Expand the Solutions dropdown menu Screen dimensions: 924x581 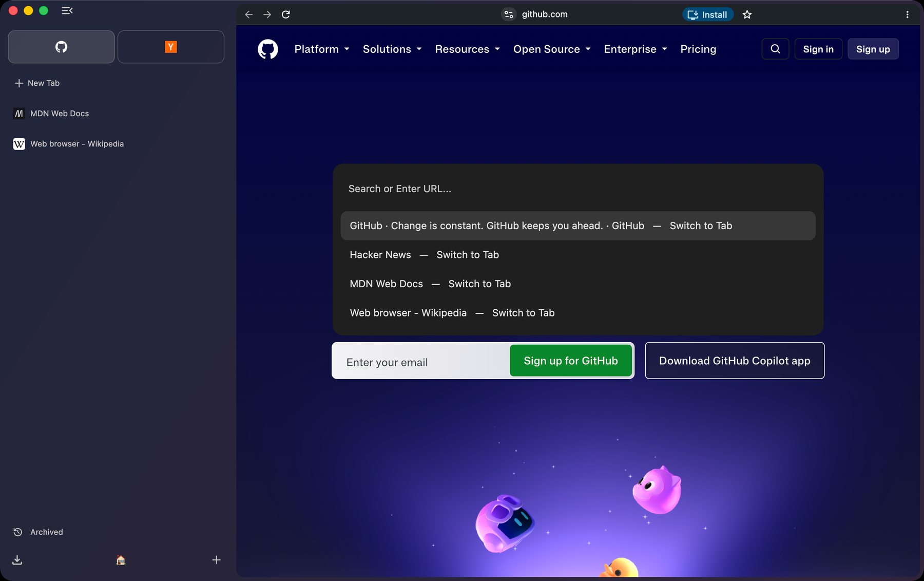click(x=392, y=49)
